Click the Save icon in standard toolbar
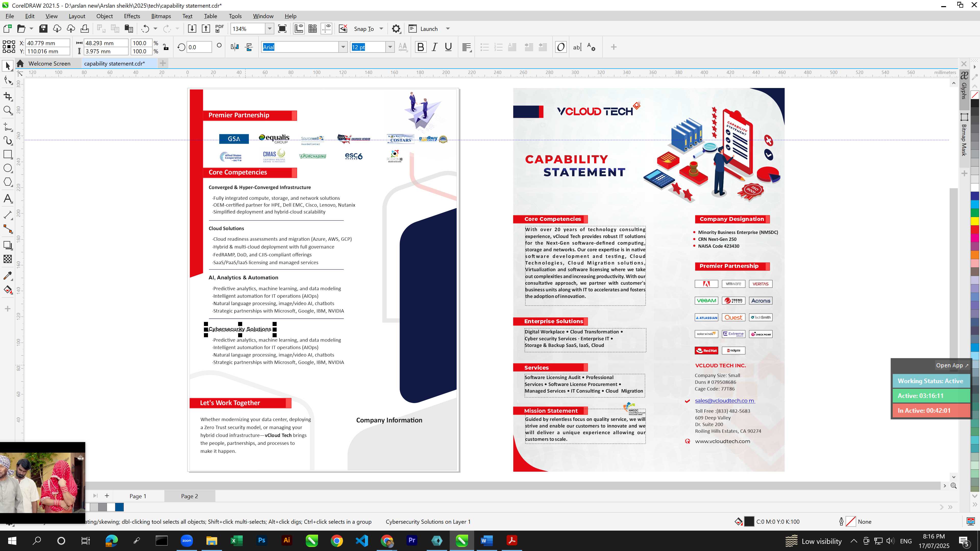980x551 pixels. pyautogui.click(x=43, y=29)
